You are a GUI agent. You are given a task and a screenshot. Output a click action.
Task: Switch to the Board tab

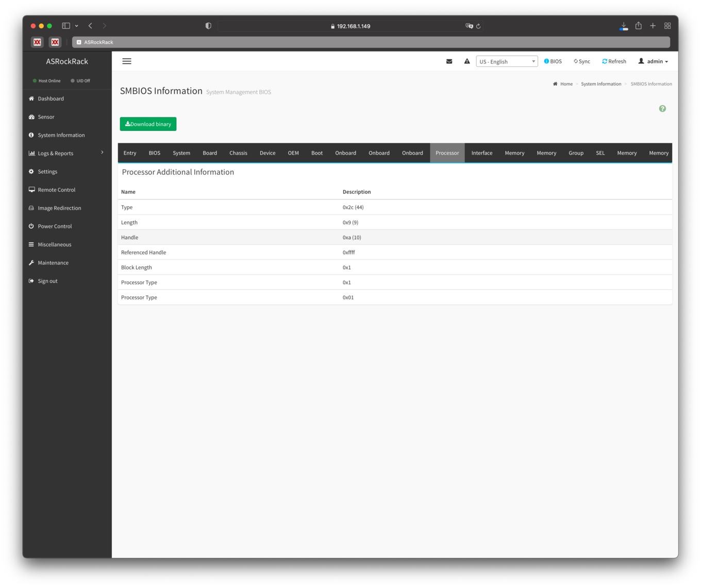(210, 153)
